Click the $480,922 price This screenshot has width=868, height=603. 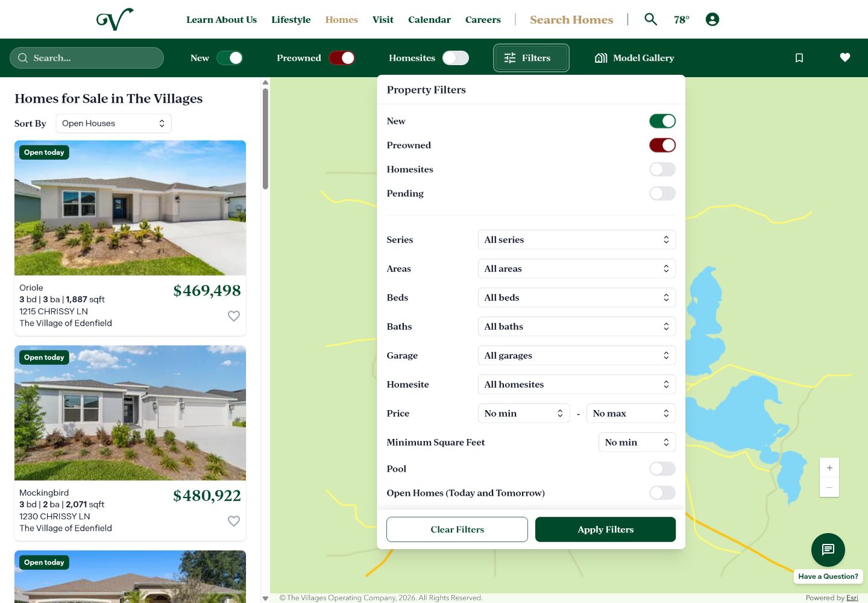[207, 496]
